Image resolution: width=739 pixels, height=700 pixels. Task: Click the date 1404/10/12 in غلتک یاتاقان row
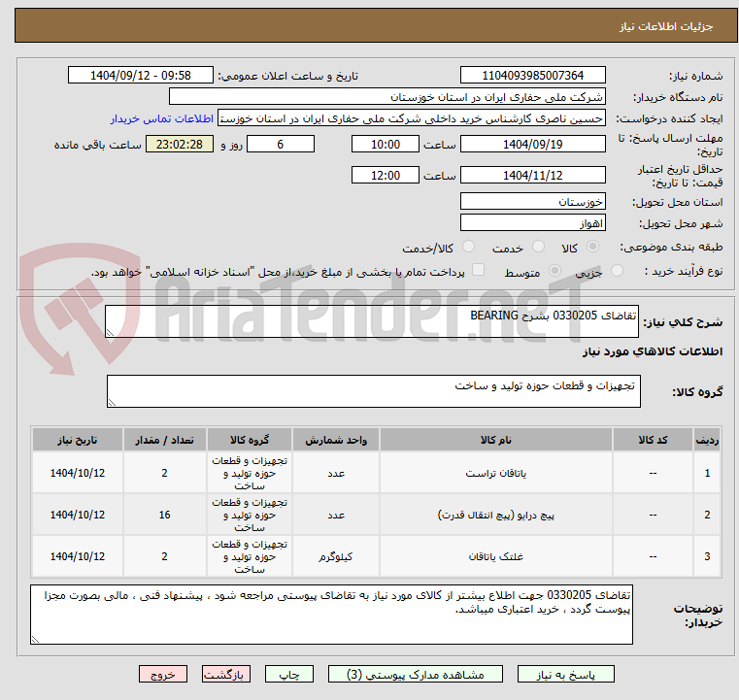click(x=78, y=557)
